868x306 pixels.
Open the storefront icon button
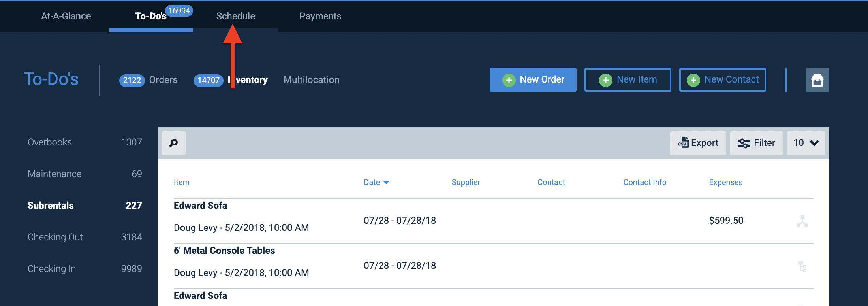point(817,80)
